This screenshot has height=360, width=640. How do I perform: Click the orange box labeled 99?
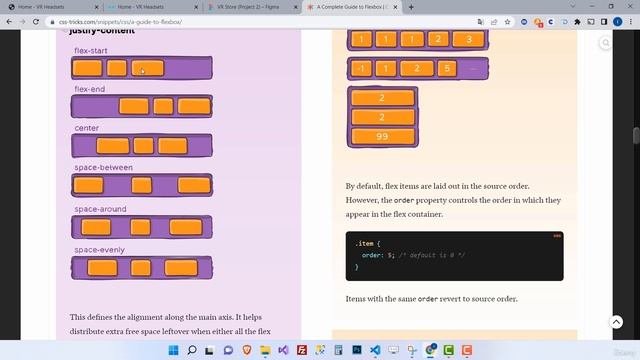382,136
